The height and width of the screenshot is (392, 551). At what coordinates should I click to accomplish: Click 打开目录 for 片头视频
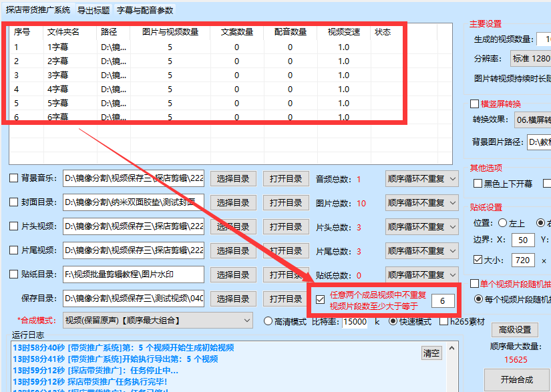tap(286, 227)
